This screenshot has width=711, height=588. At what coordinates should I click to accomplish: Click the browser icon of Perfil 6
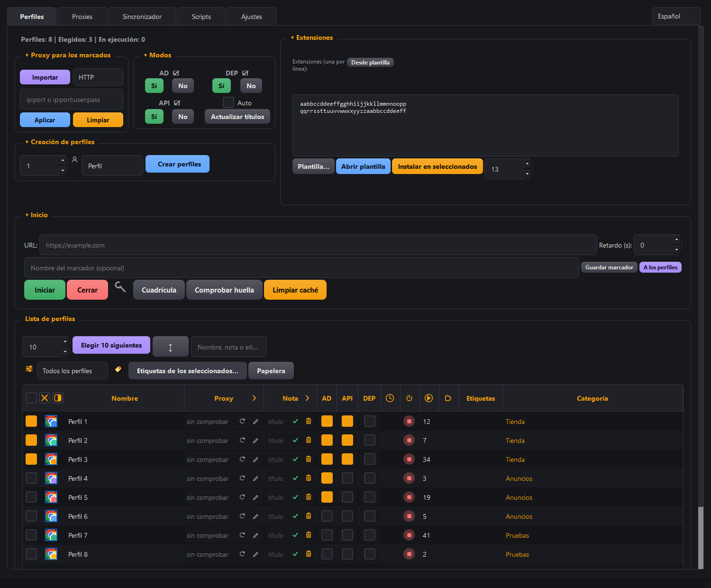(51, 516)
